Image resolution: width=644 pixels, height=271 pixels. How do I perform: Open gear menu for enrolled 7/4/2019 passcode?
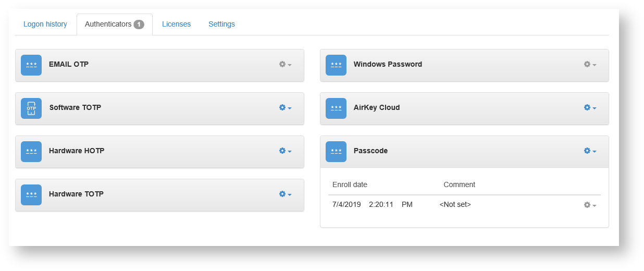pos(590,205)
